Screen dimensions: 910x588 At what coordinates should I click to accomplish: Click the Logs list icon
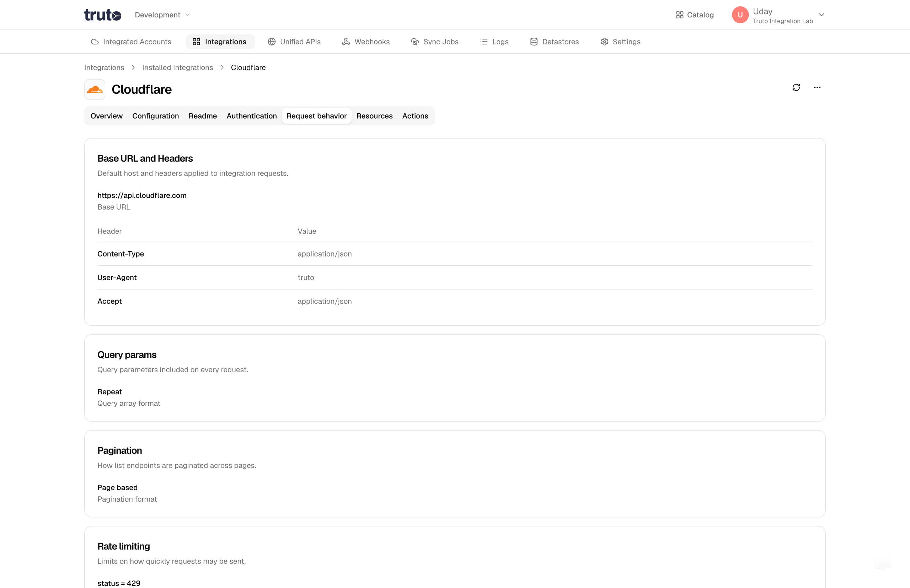point(484,42)
